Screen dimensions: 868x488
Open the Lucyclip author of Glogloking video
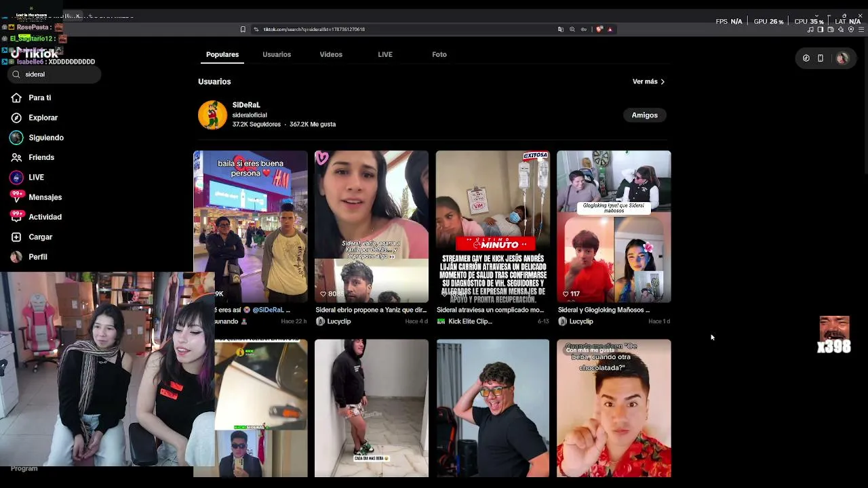tap(581, 321)
